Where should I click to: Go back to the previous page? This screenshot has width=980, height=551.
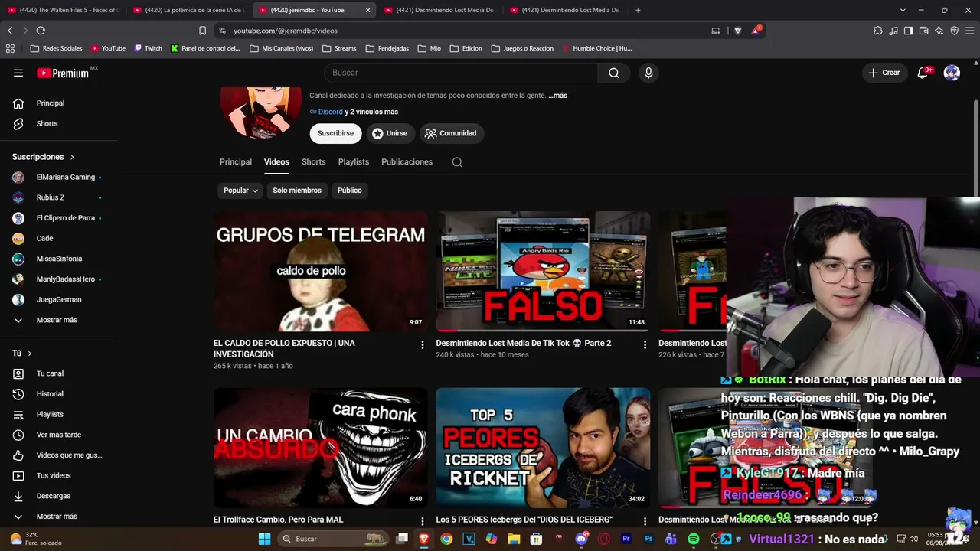coord(10,31)
